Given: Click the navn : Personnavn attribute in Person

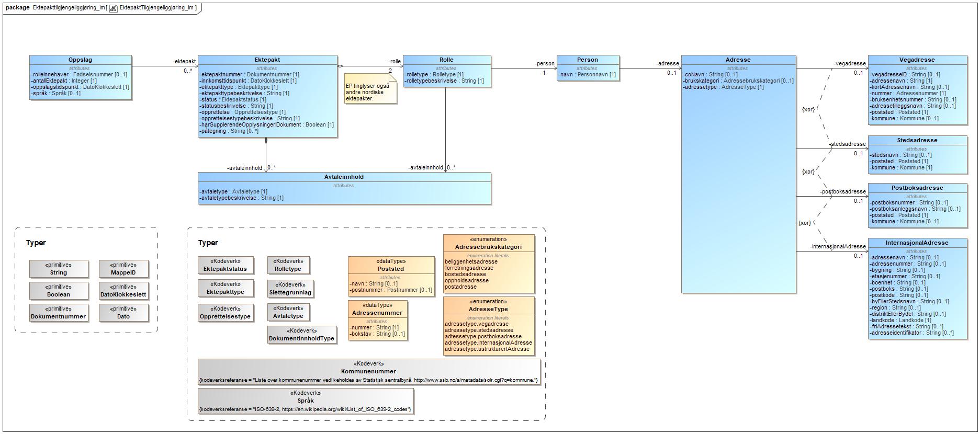Looking at the screenshot, I should (x=587, y=74).
